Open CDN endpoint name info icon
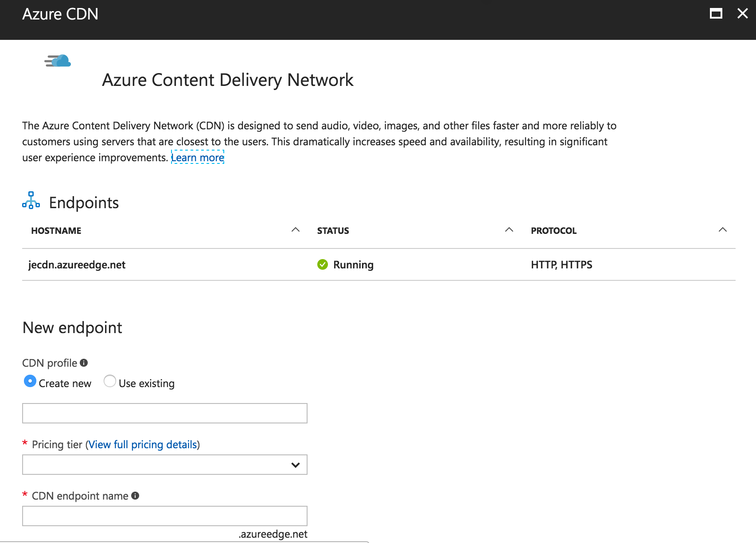 (x=135, y=496)
